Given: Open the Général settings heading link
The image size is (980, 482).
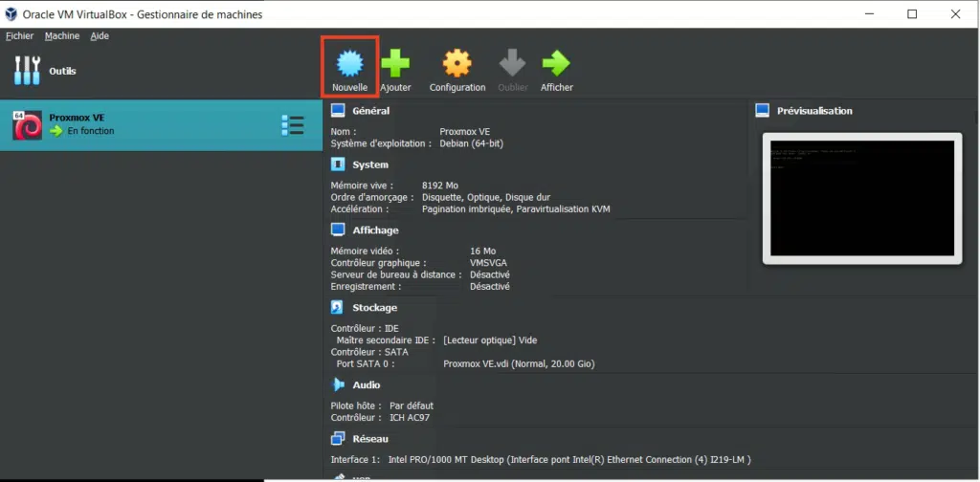Looking at the screenshot, I should [370, 111].
